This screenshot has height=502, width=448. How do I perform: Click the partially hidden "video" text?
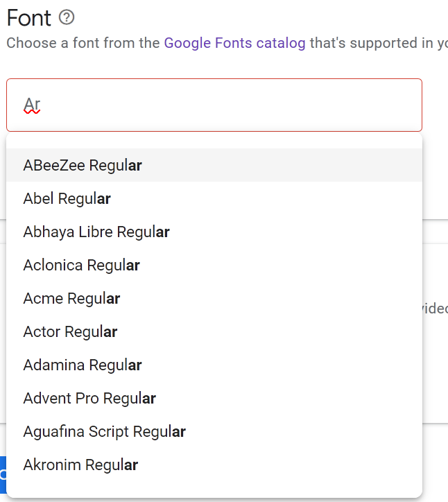pos(435,309)
